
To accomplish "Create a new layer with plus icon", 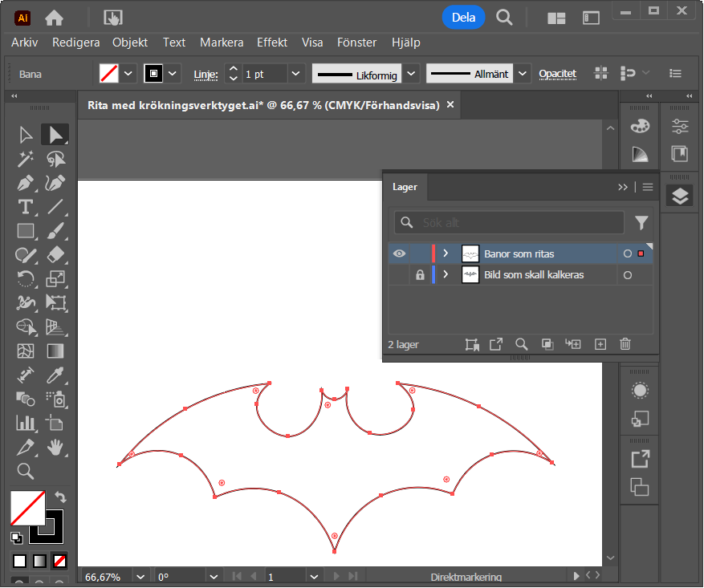I will coord(600,344).
